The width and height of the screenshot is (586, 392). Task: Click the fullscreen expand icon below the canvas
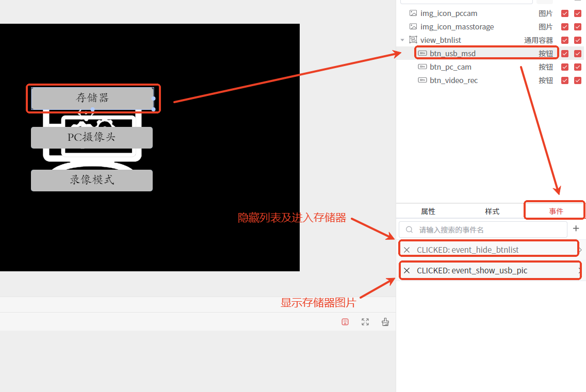point(365,322)
